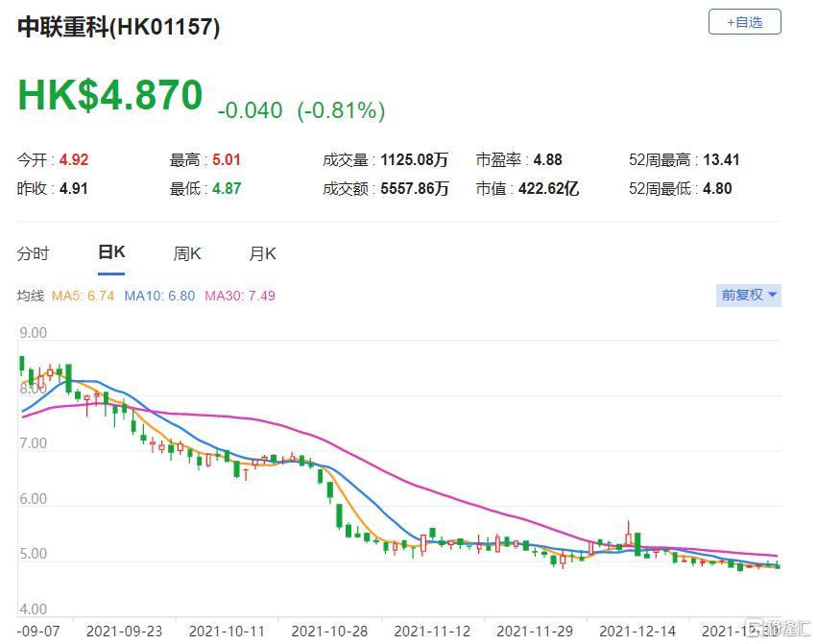Click the 52周最低 value 4.80
817x644 pixels.
[x=717, y=188]
